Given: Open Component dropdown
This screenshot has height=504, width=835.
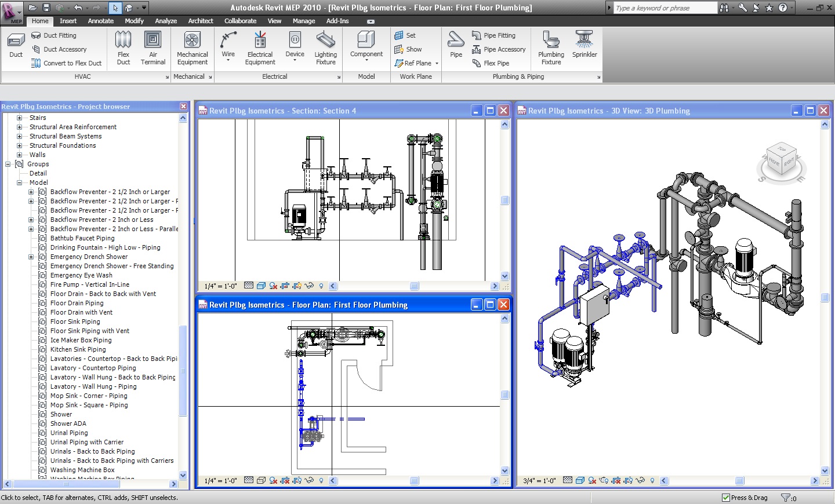Looking at the screenshot, I should 366,60.
